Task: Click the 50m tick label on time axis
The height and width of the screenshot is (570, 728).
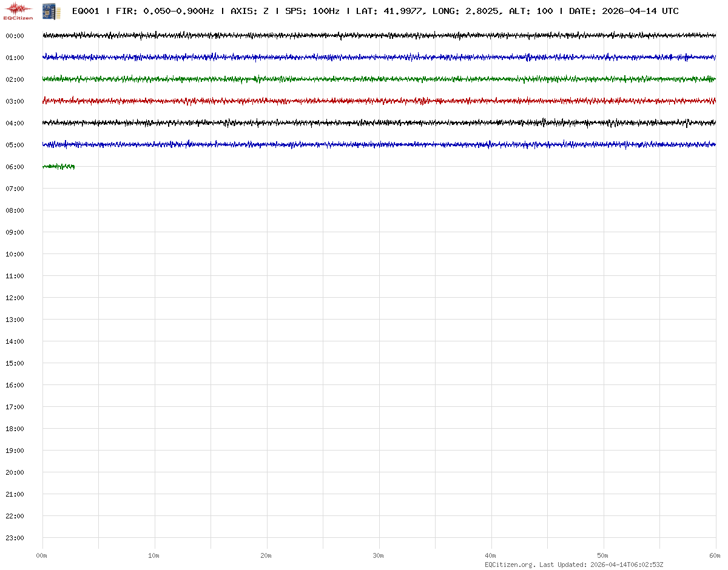Action: (602, 555)
